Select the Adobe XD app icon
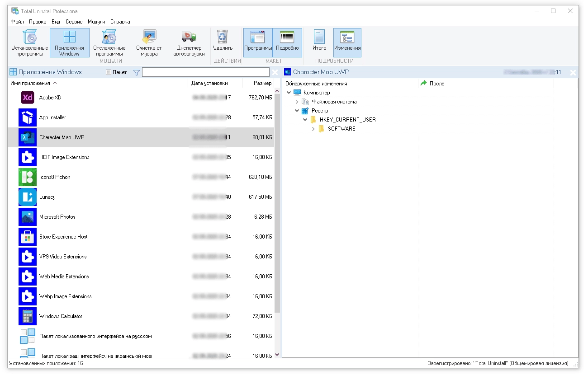Screen dimensions: 588x375 (28, 98)
